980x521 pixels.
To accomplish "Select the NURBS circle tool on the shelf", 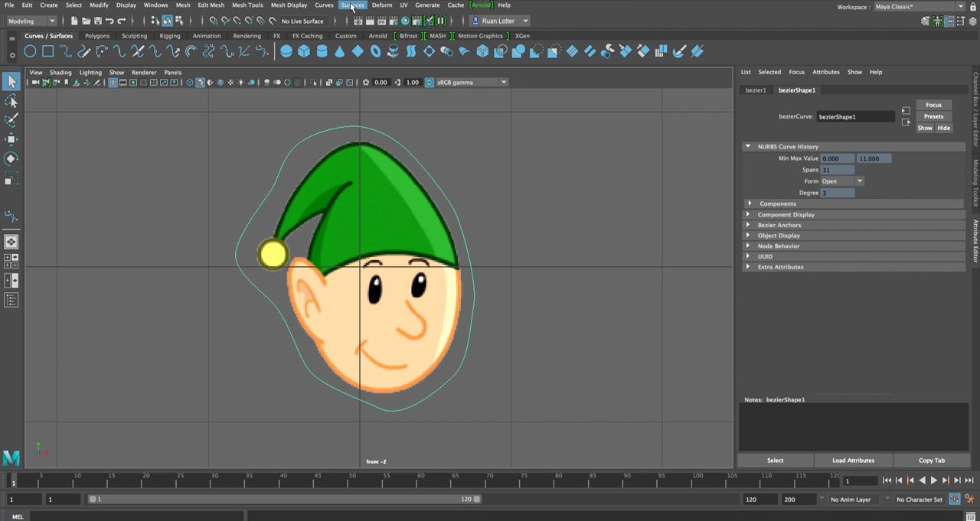I will (30, 51).
